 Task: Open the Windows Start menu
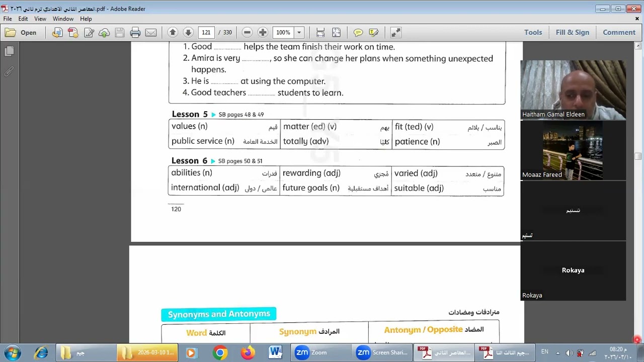tap(13, 353)
